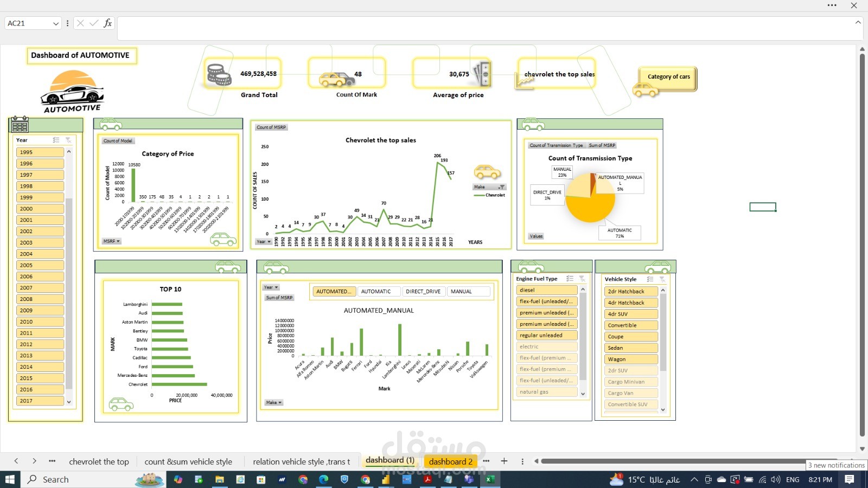Click the Windows taskbar Search box

(92, 479)
